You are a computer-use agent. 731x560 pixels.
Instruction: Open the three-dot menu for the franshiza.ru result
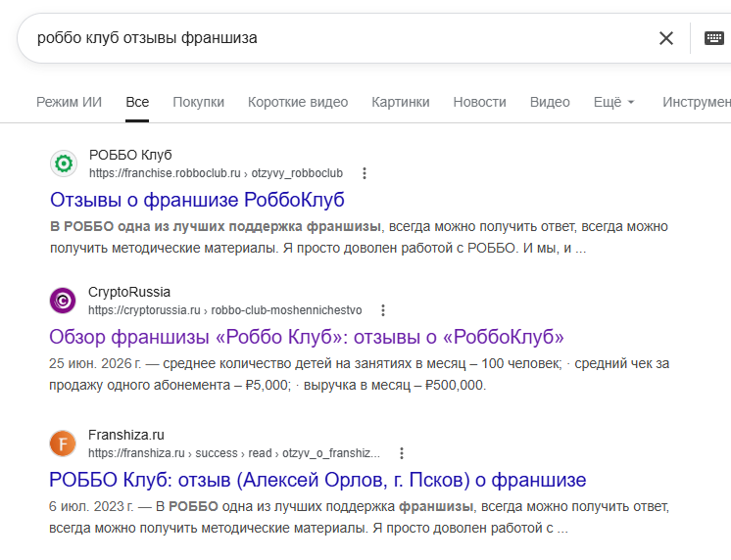click(x=402, y=453)
